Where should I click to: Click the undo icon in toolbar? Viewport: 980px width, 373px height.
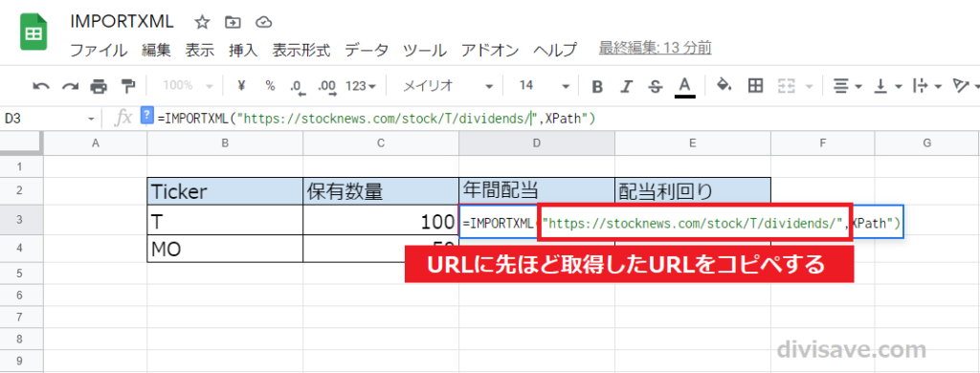pos(41,86)
